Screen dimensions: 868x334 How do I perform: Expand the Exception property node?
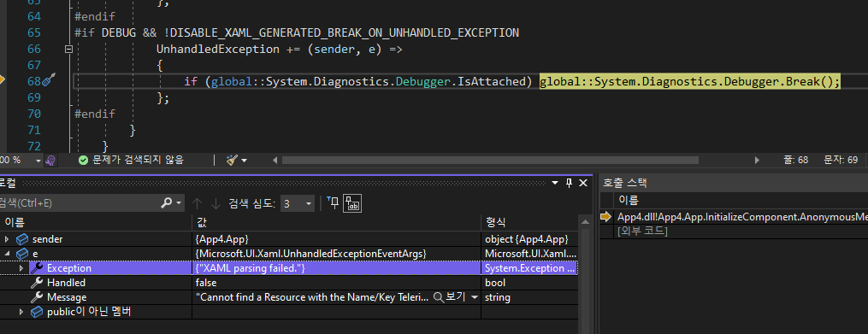point(21,268)
